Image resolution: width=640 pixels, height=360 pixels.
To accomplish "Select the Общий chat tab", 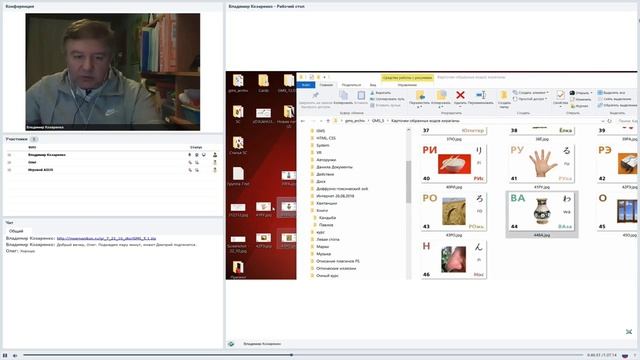I will (16, 231).
